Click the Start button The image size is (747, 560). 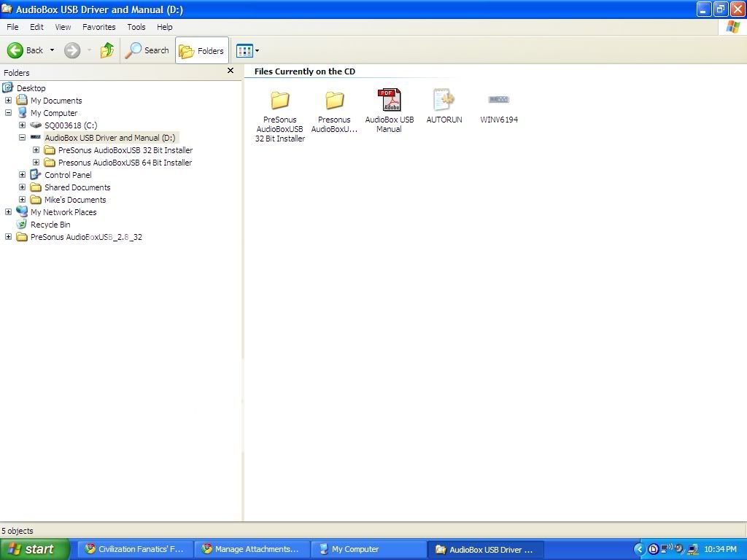point(34,549)
